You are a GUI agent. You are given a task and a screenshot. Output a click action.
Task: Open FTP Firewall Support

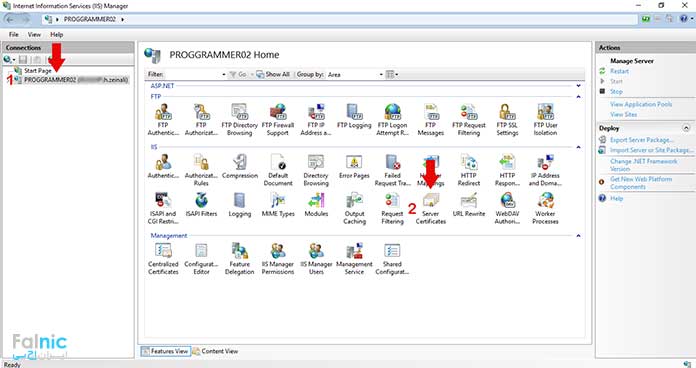(278, 119)
